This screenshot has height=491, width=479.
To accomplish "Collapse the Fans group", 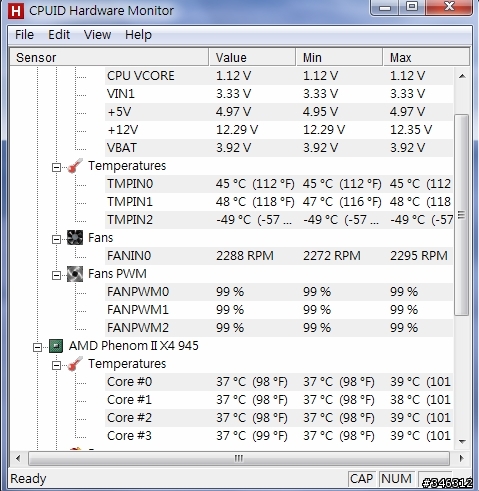I will (x=56, y=239).
